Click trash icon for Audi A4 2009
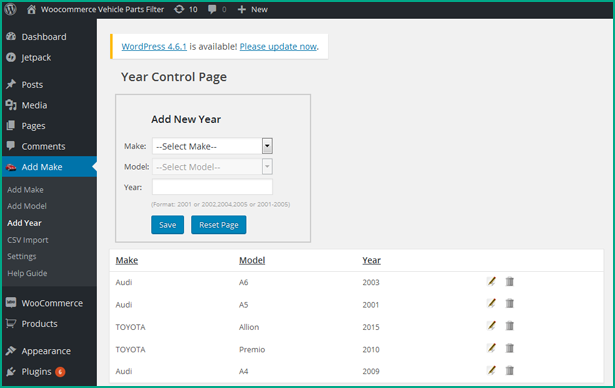This screenshot has width=615, height=388. 509,370
